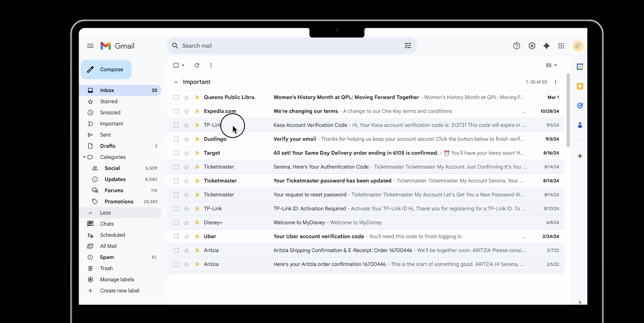Click Create new label
The height and width of the screenshot is (323, 644).
tap(120, 290)
